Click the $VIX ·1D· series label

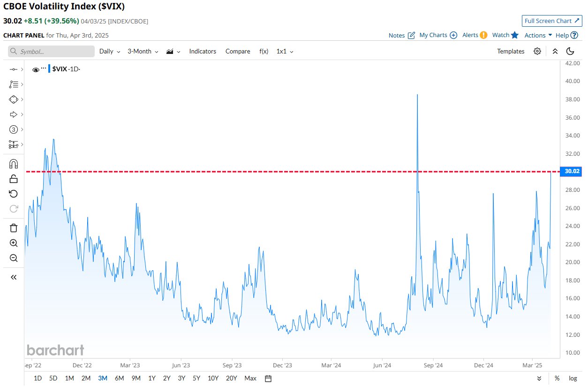pos(66,69)
